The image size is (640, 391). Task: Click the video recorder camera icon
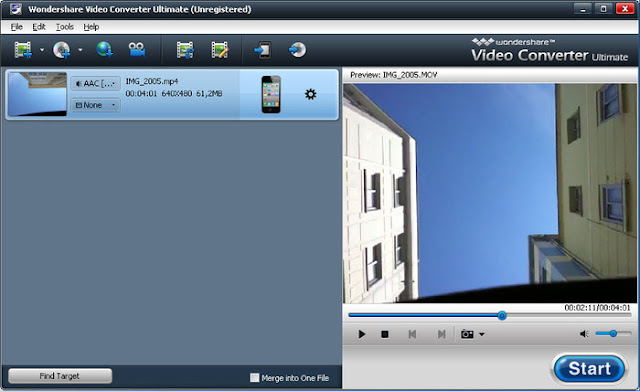[x=137, y=50]
